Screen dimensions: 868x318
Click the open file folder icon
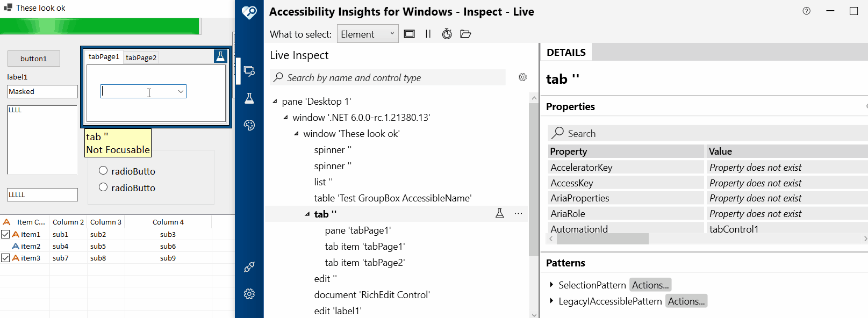point(465,34)
